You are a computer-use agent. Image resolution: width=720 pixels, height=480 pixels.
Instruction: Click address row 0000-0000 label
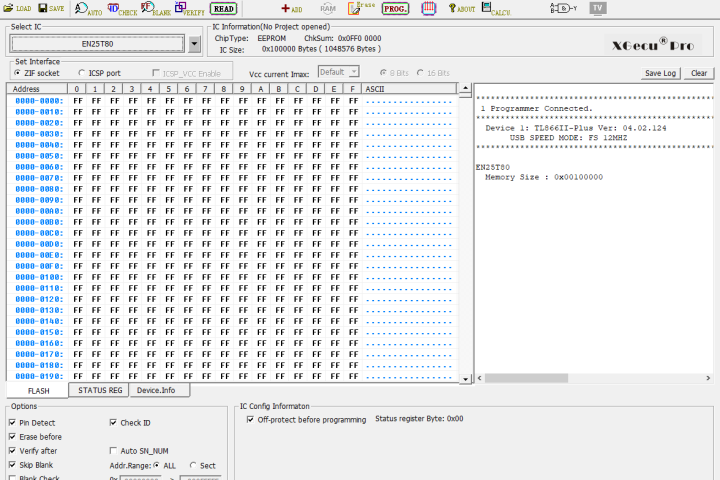click(39, 101)
